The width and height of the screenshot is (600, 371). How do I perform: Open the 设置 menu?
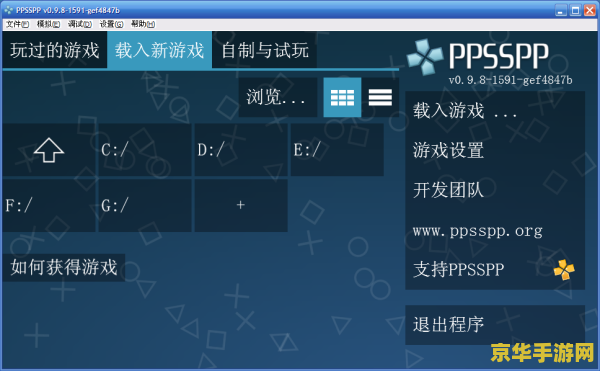tap(111, 24)
